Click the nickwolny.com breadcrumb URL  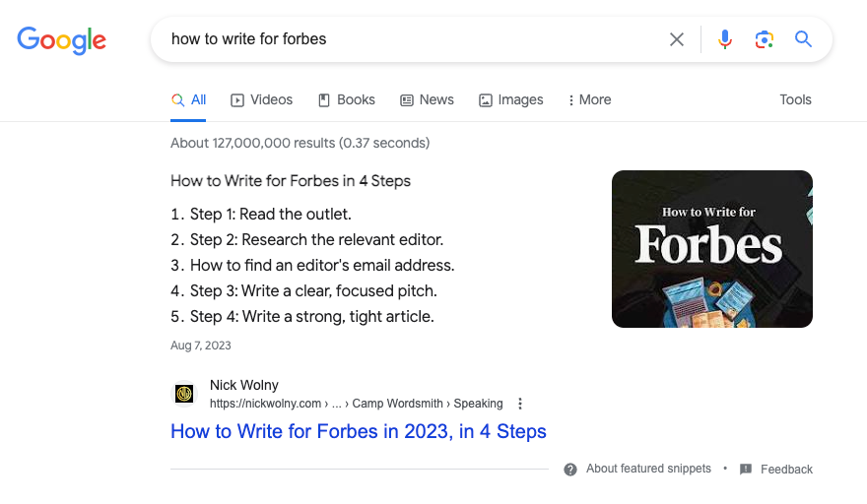pyautogui.click(x=356, y=404)
